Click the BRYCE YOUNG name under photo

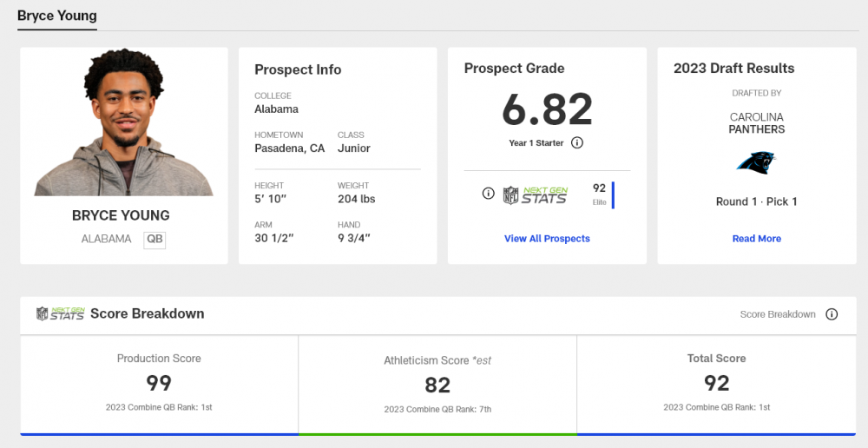click(x=121, y=215)
